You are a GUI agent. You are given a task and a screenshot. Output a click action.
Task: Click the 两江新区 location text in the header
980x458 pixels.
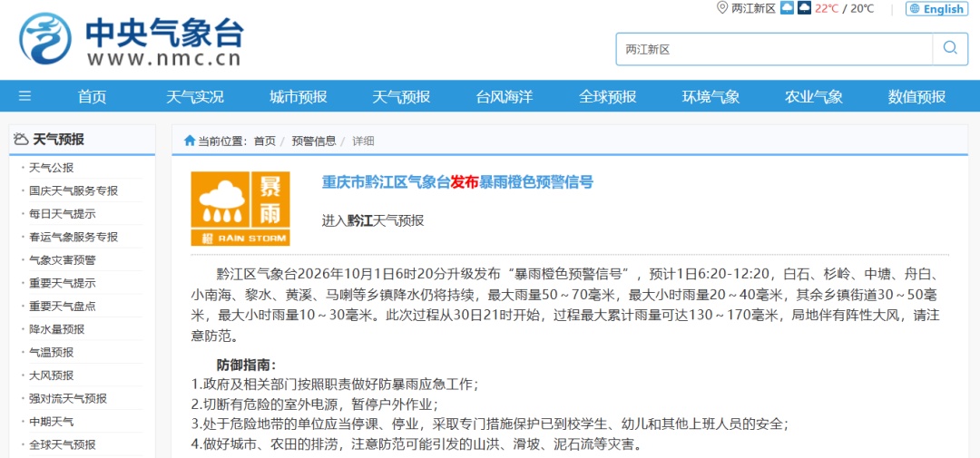(x=753, y=9)
